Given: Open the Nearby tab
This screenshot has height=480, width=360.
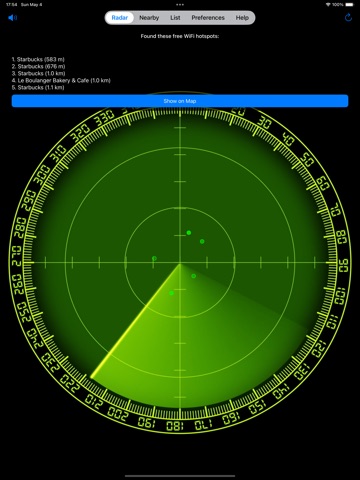Looking at the screenshot, I should point(149,18).
